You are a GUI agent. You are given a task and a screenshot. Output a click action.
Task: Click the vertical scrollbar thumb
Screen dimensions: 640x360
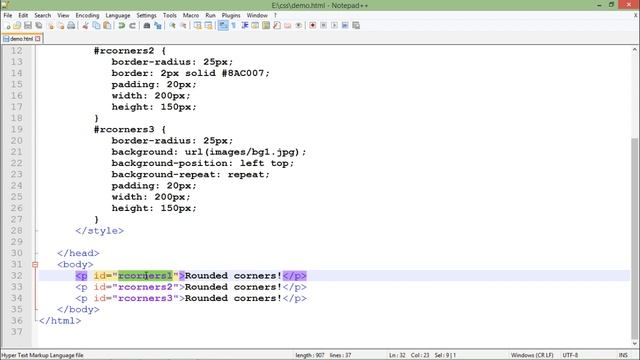[635, 239]
